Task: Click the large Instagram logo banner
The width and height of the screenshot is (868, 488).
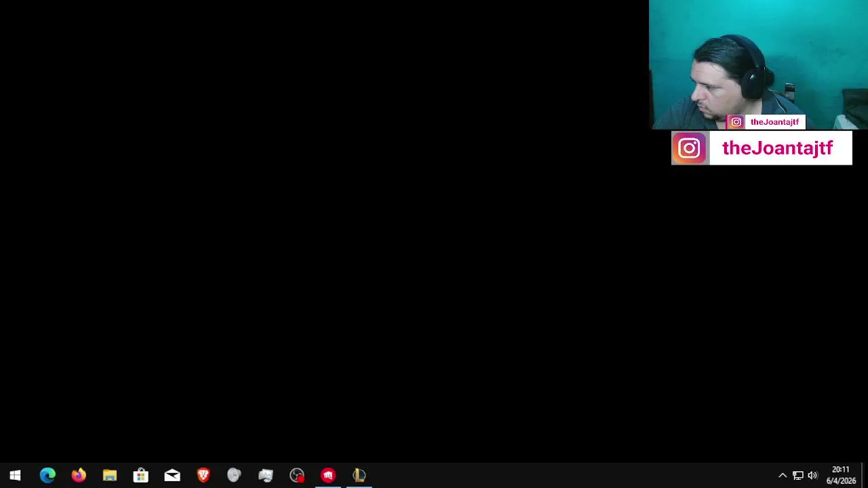Action: coord(690,148)
